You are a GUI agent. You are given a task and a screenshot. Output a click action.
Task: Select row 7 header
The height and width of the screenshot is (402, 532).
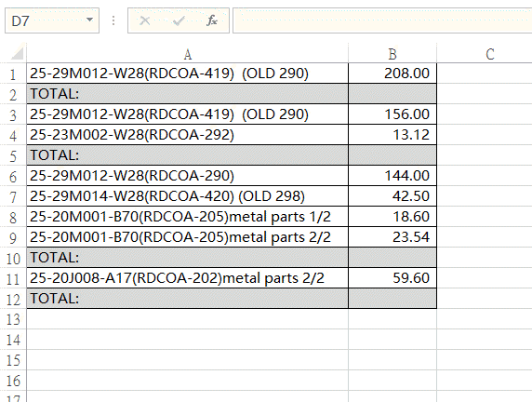point(13,196)
